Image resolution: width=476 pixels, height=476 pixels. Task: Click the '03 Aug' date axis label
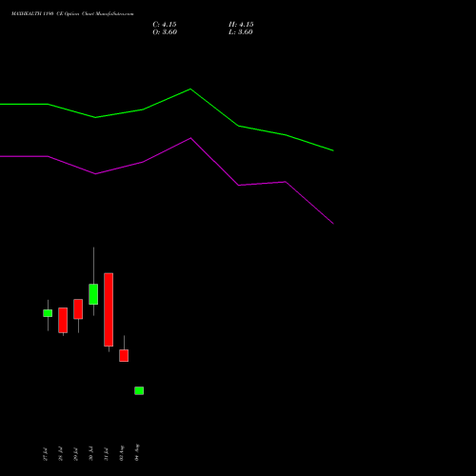121,453
